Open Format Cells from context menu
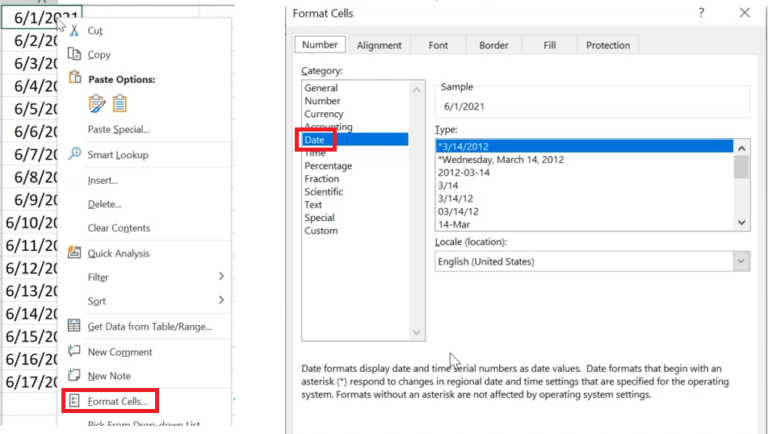This screenshot has height=434, width=768. pos(117,401)
